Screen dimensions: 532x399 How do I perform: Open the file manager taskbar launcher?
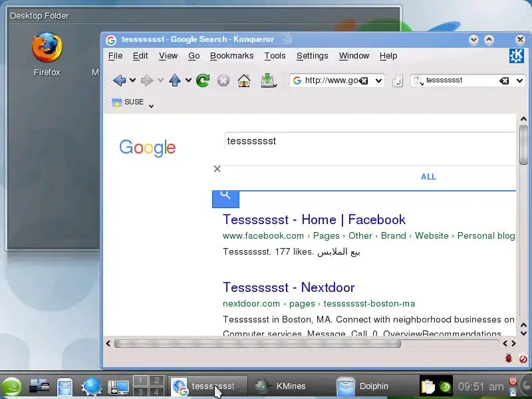65,387
